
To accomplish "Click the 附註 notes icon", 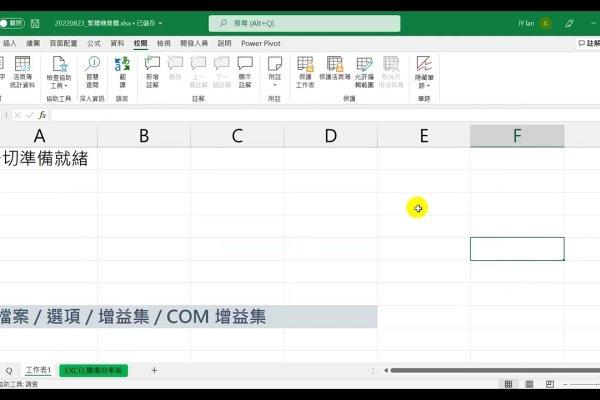I will point(275,64).
